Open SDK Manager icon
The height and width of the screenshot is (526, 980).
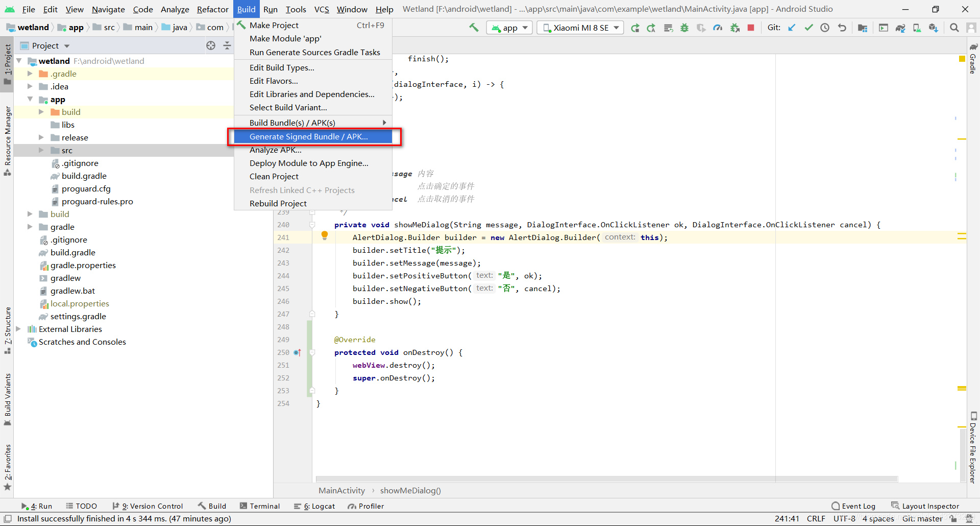pos(934,28)
